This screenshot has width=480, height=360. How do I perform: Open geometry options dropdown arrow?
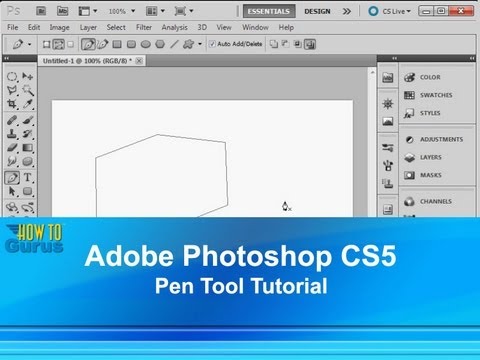coord(200,44)
